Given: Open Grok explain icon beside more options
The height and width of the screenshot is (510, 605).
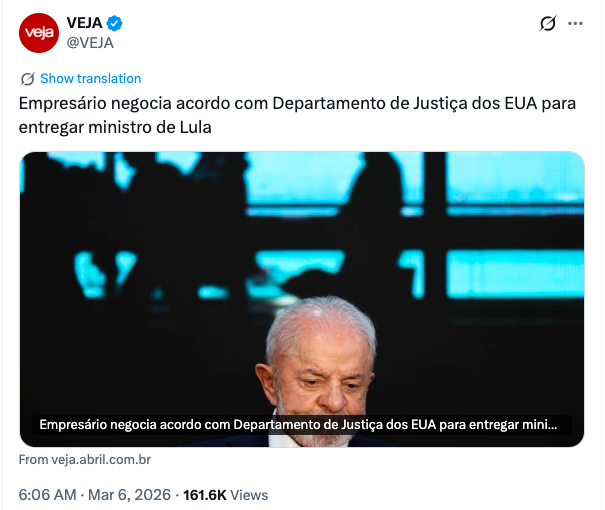Looking at the screenshot, I should pos(548,24).
